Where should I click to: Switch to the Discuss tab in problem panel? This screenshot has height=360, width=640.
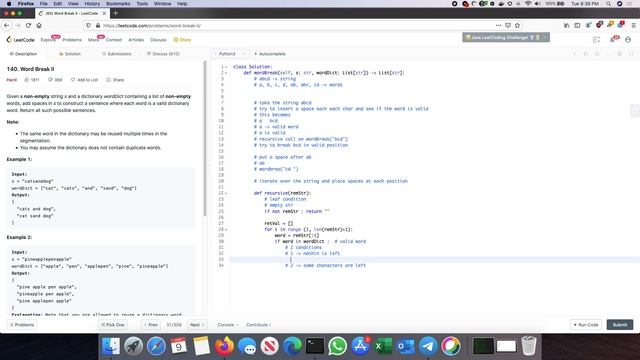coord(163,53)
